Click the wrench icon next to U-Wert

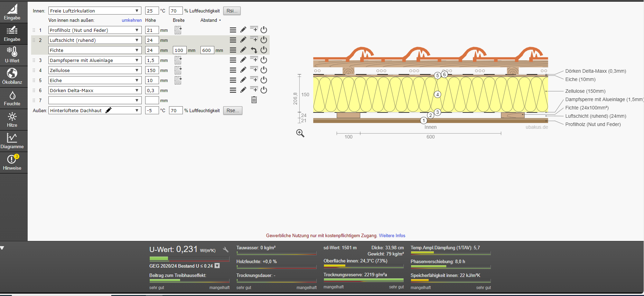(226, 250)
